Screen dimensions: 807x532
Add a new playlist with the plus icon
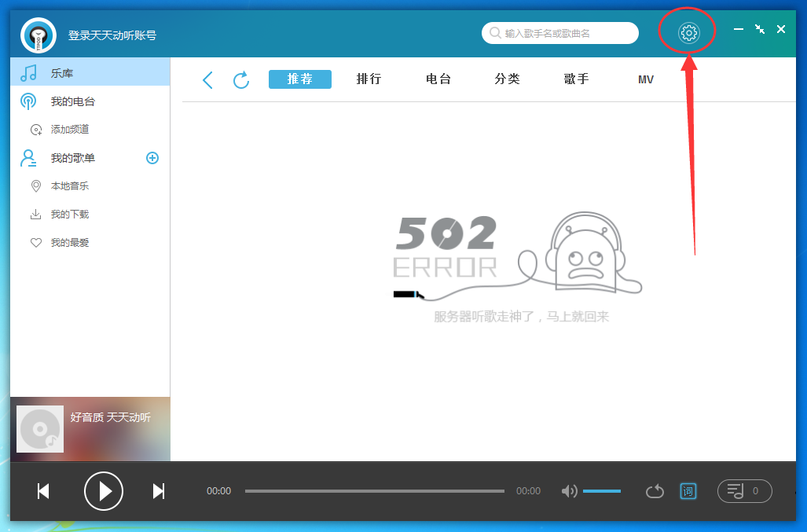152,158
